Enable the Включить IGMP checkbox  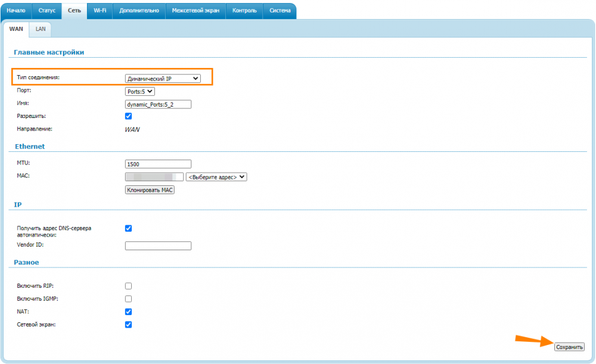coord(128,299)
